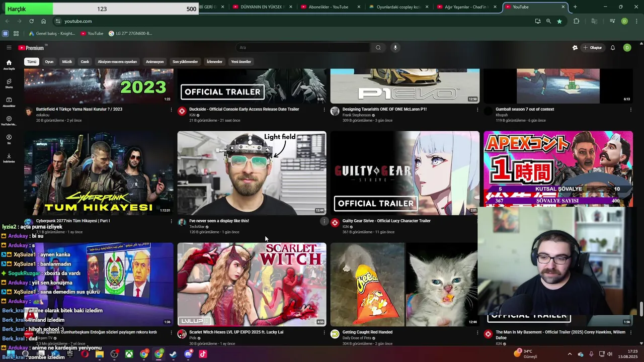Open İndirilenler downloads in sidebar

pos(9,158)
